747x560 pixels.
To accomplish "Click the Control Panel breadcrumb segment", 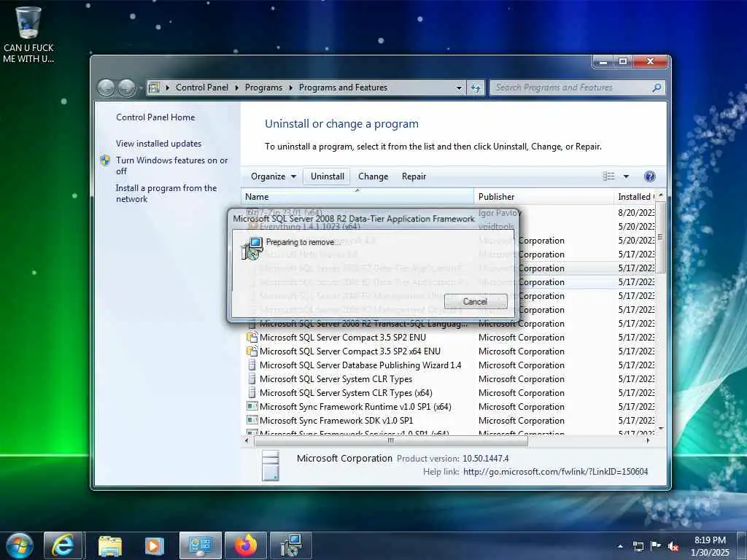I will click(201, 87).
